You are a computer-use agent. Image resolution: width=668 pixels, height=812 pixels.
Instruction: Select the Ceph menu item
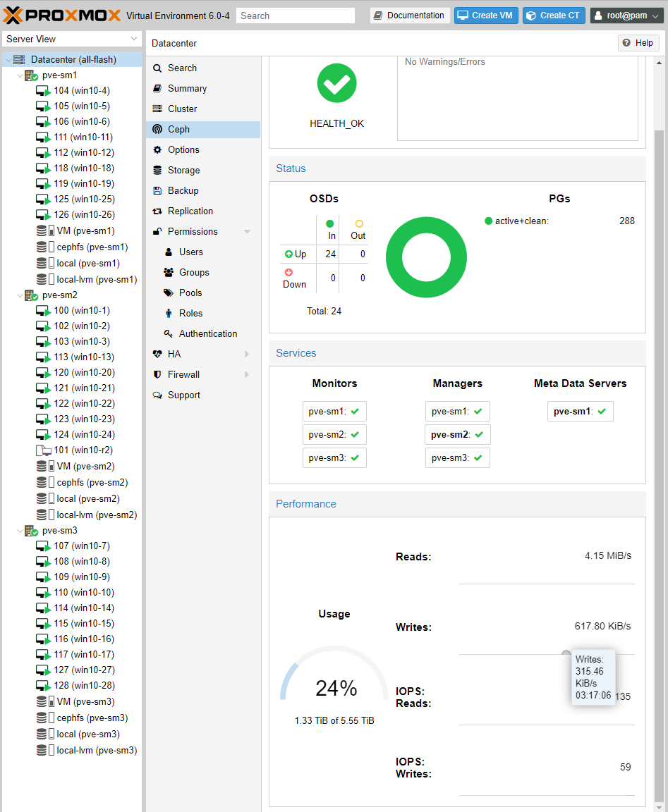point(203,130)
